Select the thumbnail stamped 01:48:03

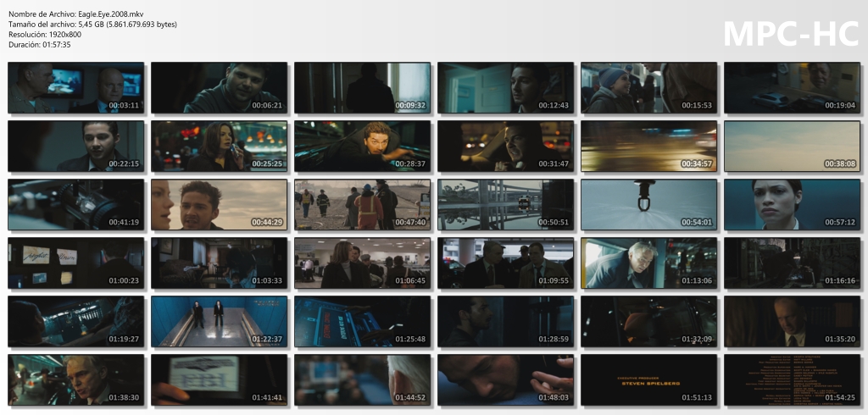tap(505, 380)
